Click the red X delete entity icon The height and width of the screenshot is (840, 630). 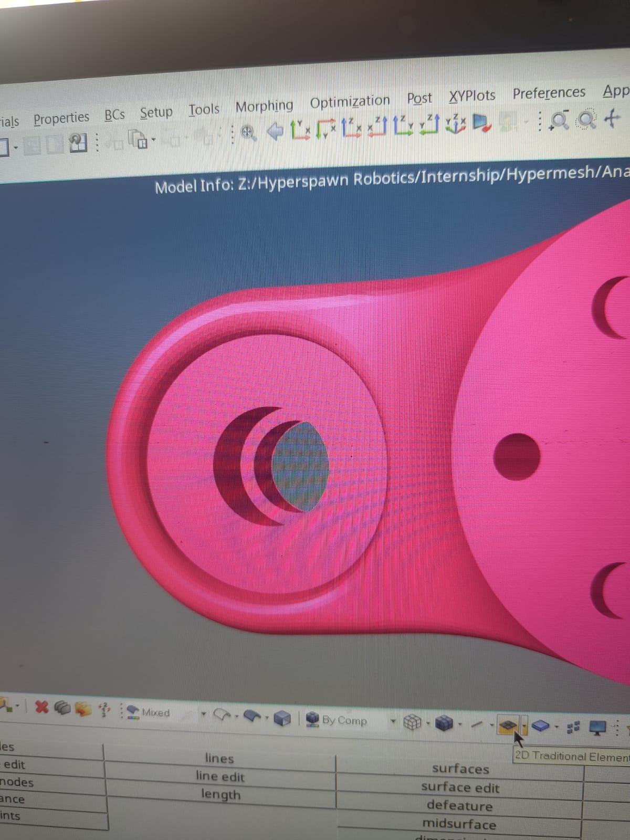pyautogui.click(x=41, y=707)
